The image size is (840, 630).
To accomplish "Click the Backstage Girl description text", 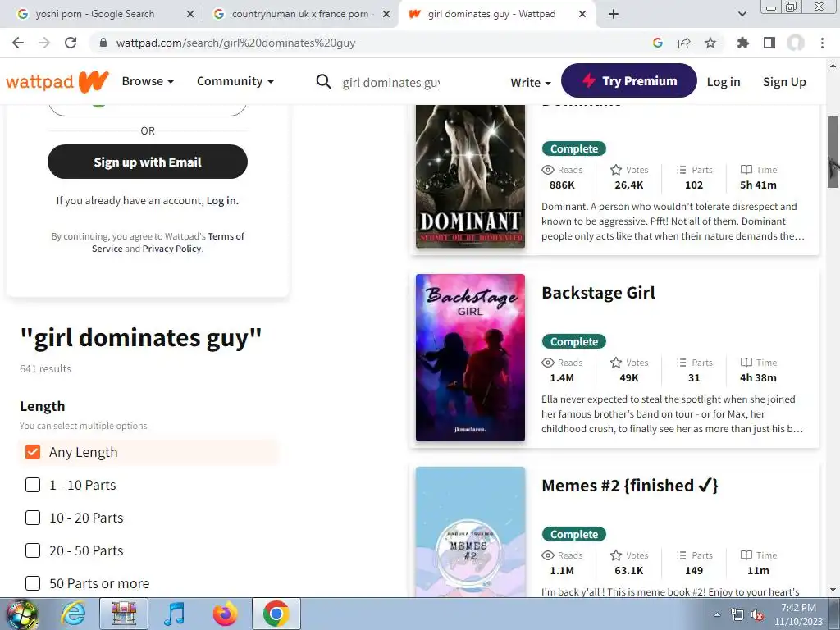I will (672, 413).
